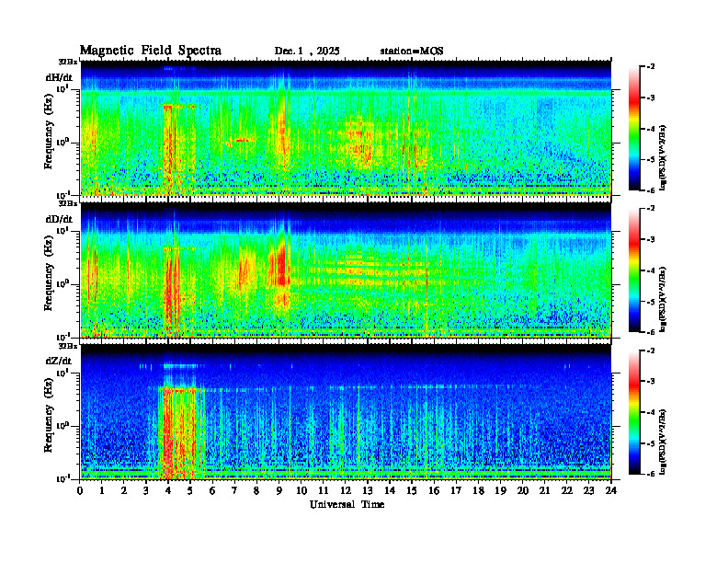Viewport: 728px width, 563px height.
Task: Click the dD/dt spectrogram plot area
Action: click(x=346, y=270)
